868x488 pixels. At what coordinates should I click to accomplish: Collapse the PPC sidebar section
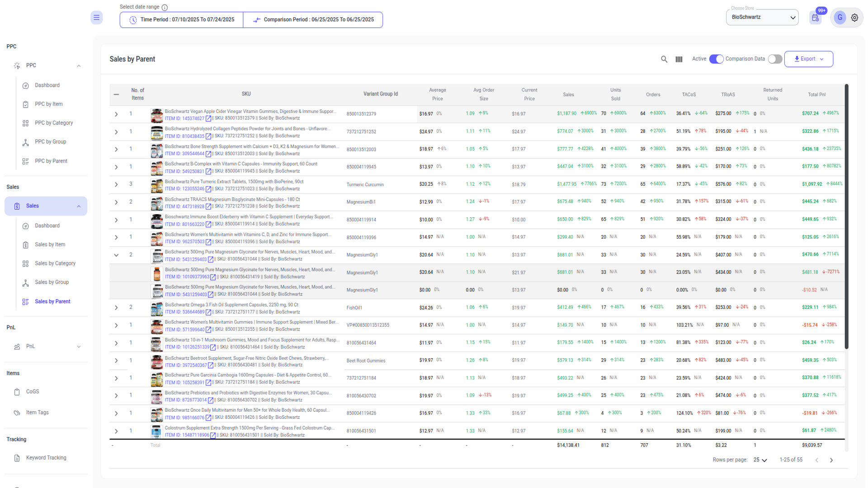79,66
